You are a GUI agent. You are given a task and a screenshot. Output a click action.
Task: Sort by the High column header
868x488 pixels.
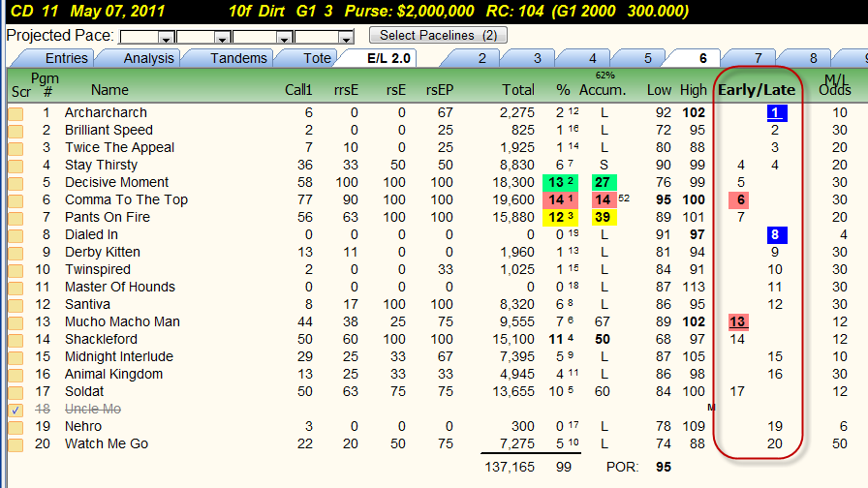pyautogui.click(x=693, y=90)
